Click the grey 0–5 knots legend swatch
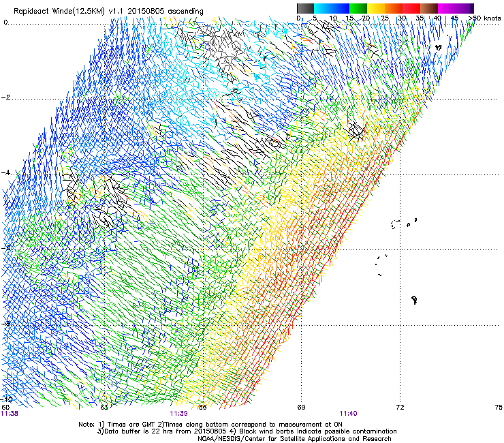Screen dimensions: 504x443 (305, 8)
